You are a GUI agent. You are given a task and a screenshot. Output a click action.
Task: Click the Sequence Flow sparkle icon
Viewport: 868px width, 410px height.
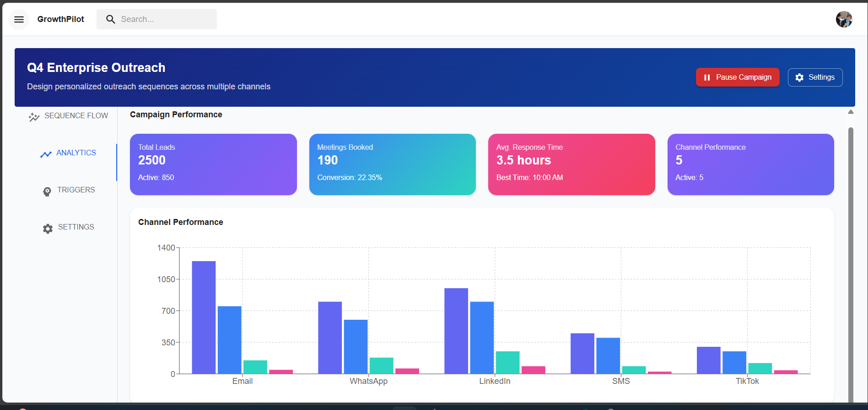34,117
